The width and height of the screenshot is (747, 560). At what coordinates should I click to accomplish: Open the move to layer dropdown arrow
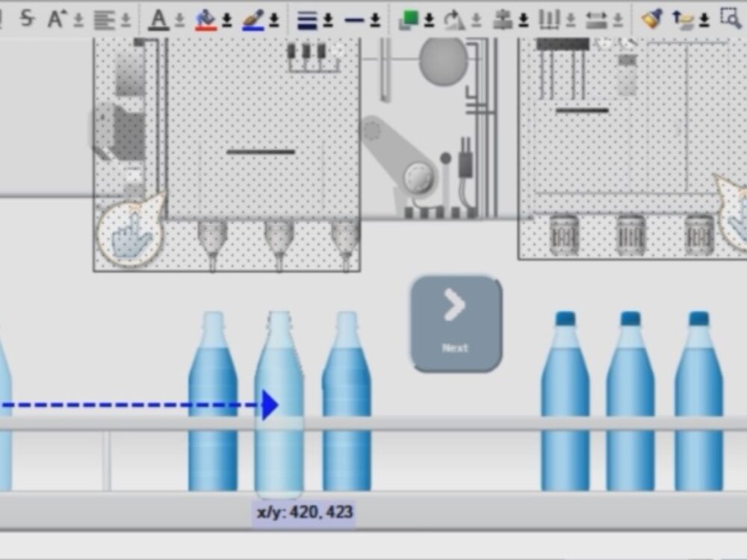[x=705, y=20]
